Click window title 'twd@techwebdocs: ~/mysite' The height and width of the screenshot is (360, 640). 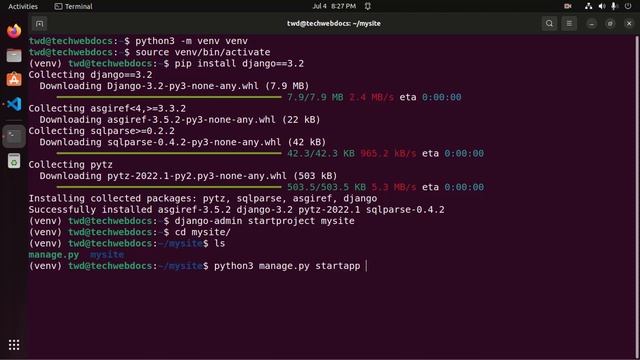point(334,24)
